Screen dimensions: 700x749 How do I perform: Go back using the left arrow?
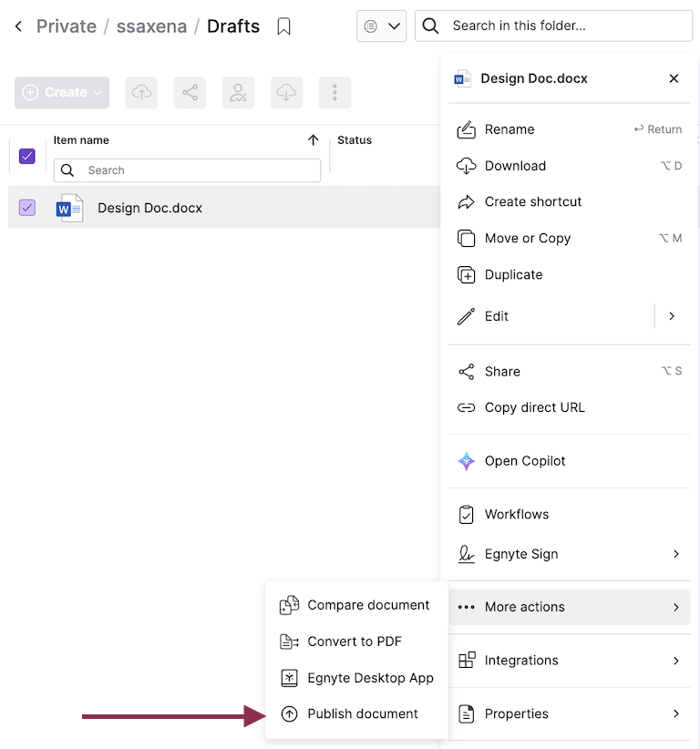click(18, 26)
